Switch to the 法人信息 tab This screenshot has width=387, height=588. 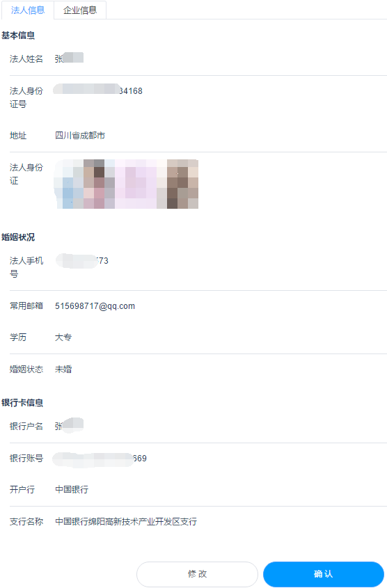tap(28, 10)
